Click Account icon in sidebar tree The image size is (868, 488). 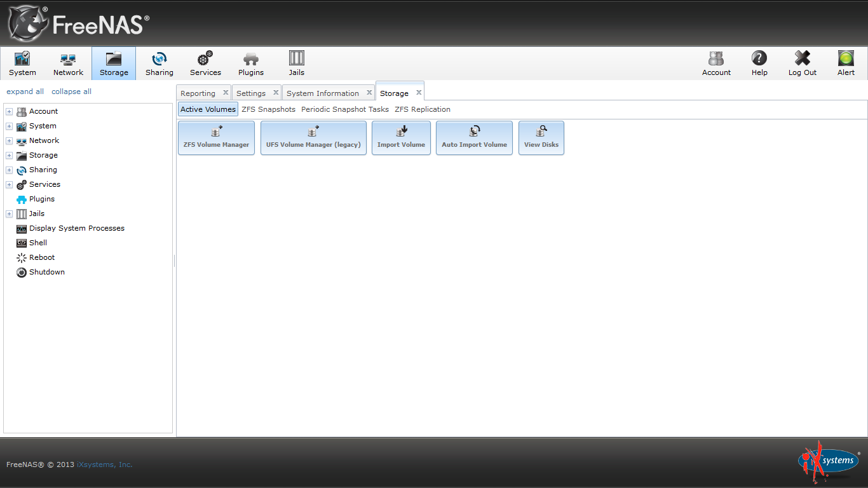point(22,112)
